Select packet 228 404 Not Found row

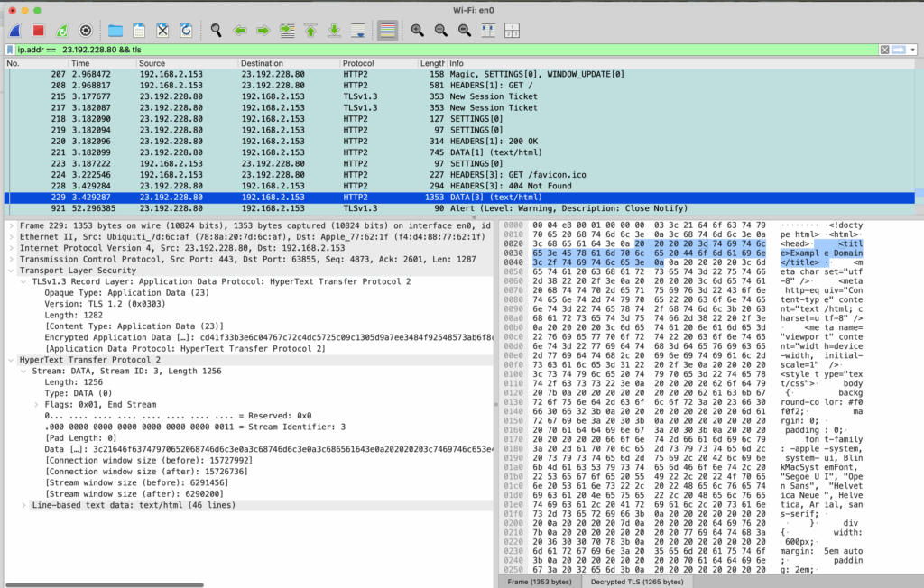tap(459, 186)
